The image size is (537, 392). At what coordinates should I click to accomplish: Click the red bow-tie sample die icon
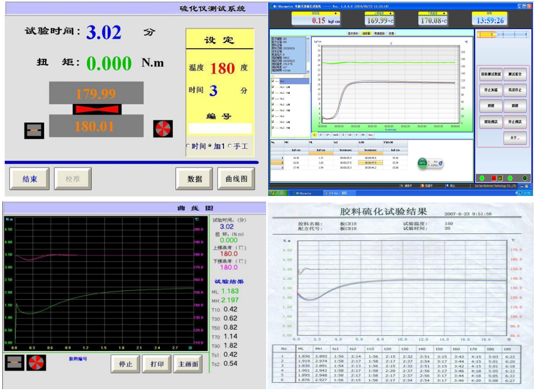pyautogui.click(x=97, y=109)
